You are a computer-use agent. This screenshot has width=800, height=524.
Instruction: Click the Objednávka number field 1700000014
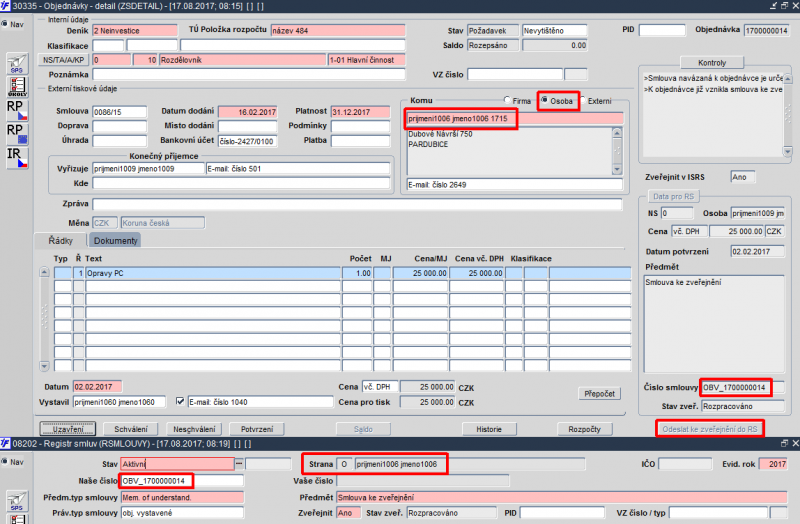coord(766,31)
